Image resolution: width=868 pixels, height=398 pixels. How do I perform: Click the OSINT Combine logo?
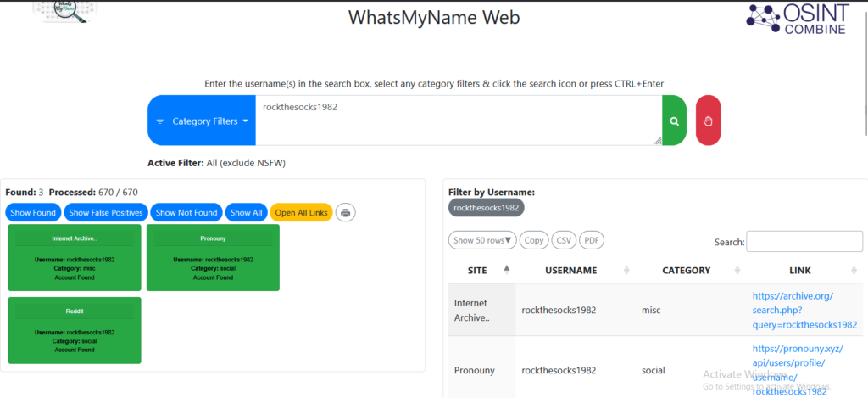click(797, 19)
